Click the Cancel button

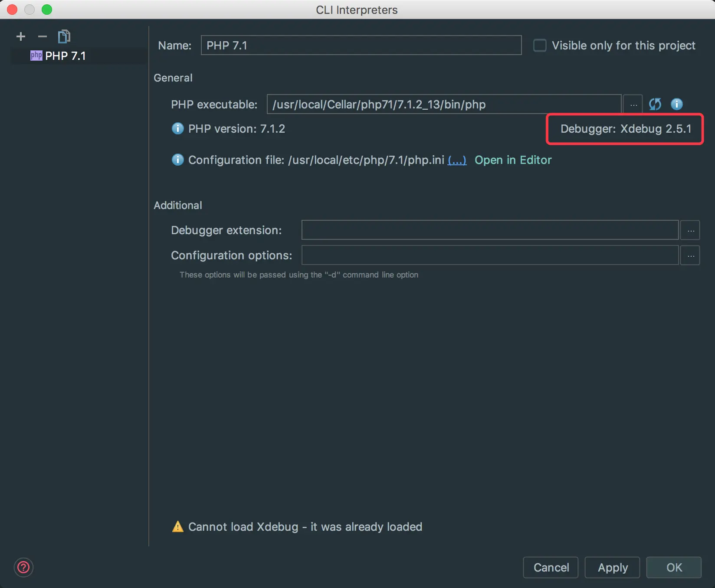(551, 568)
